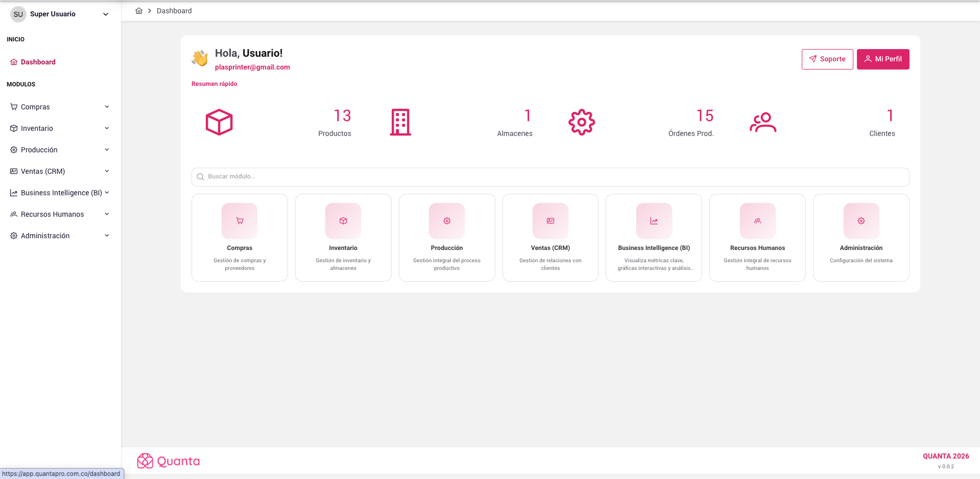The width and height of the screenshot is (980, 479).
Task: Open Business Intelligence chart icon card
Action: (654, 221)
